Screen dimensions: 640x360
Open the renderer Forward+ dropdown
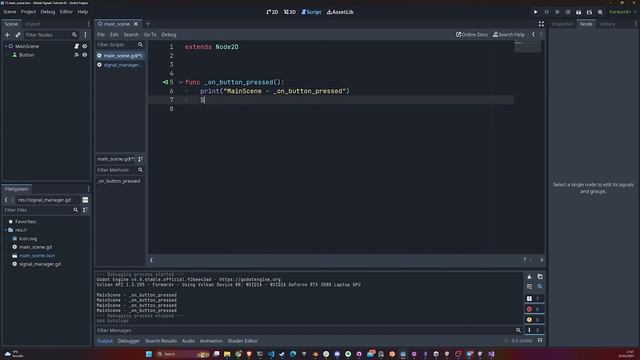click(622, 12)
